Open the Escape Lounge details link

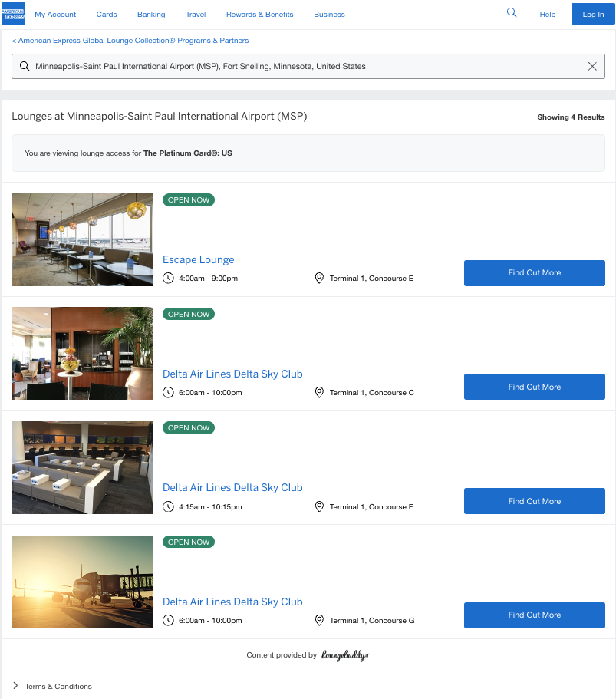pos(198,259)
